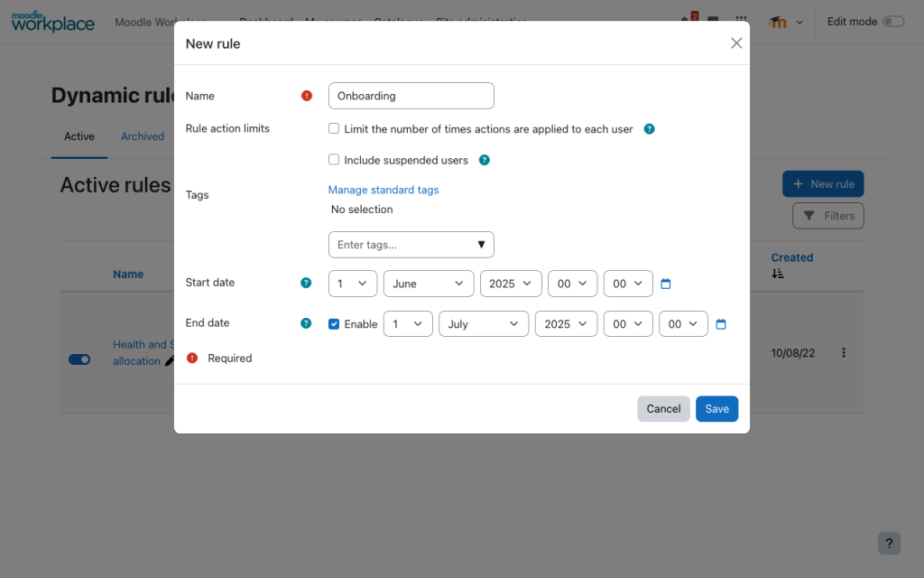Open the Enter tags dropdown arrow
Screen dimensions: 924x578
(x=481, y=245)
